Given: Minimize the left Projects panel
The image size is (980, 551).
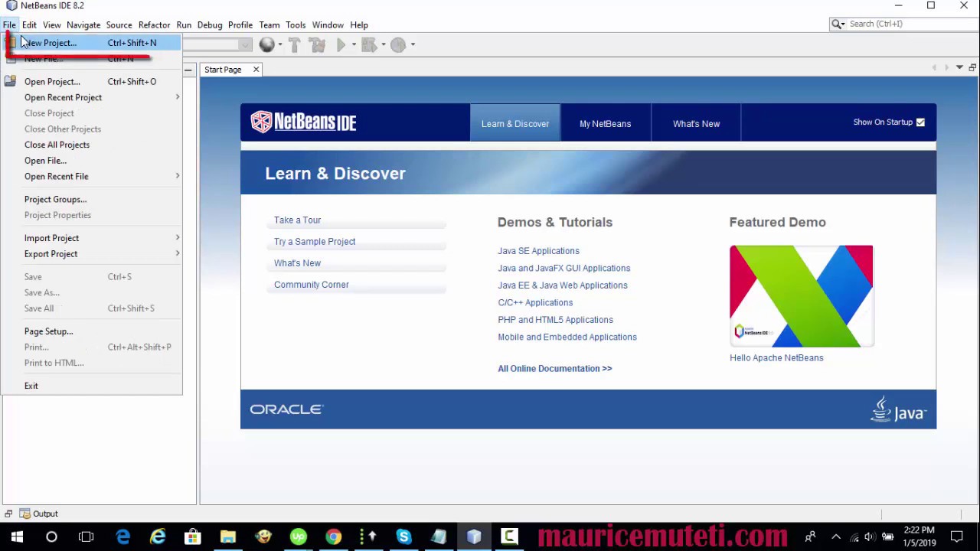Looking at the screenshot, I should [188, 70].
